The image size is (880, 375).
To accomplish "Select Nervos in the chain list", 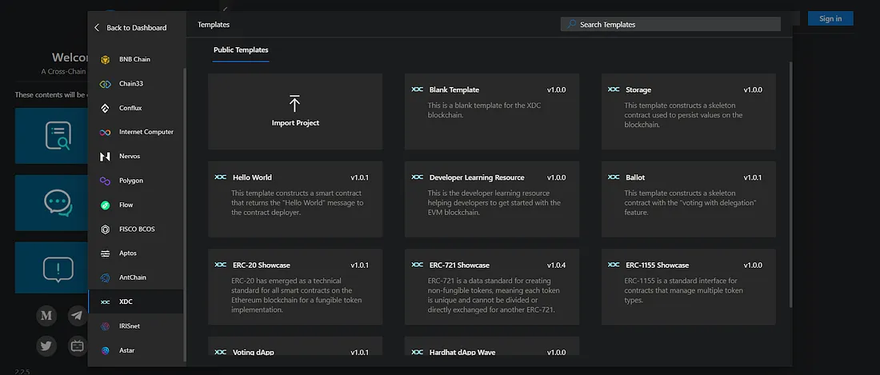I will pos(136,157).
